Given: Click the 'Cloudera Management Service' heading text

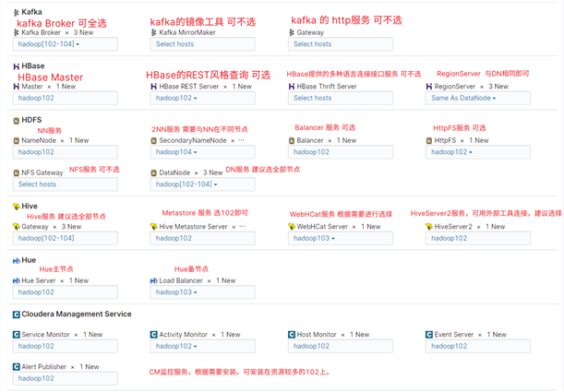Looking at the screenshot, I should (77, 315).
